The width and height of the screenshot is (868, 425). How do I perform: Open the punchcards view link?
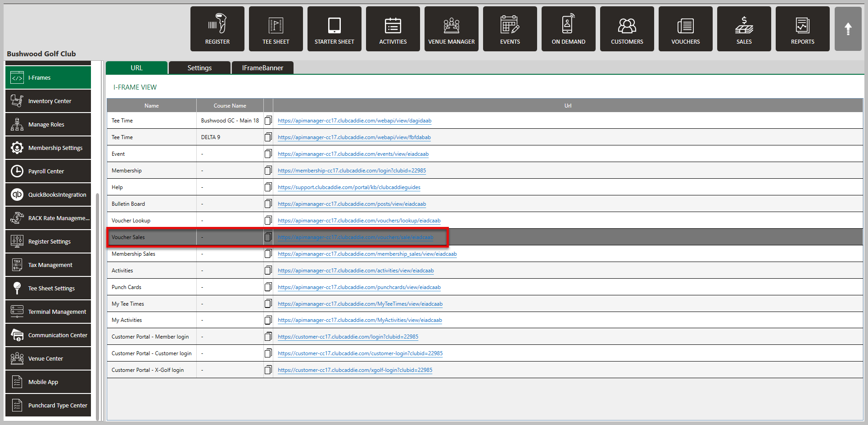pyautogui.click(x=359, y=287)
